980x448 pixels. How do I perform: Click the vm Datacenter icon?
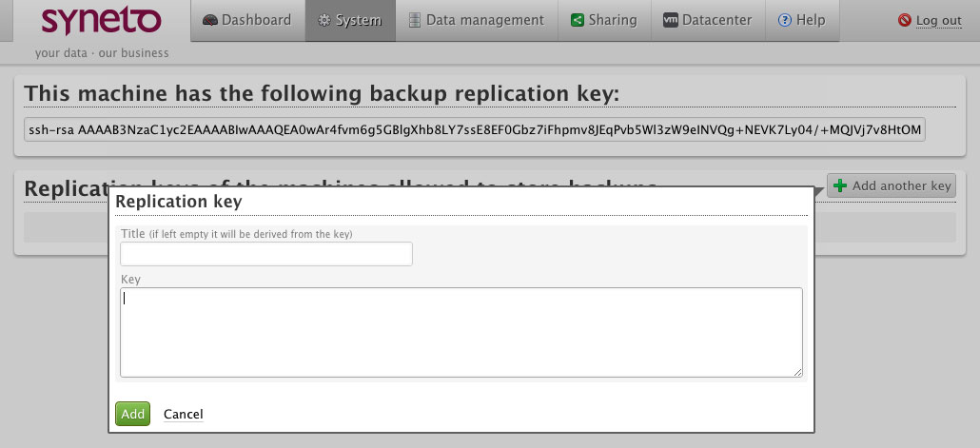tap(671, 20)
